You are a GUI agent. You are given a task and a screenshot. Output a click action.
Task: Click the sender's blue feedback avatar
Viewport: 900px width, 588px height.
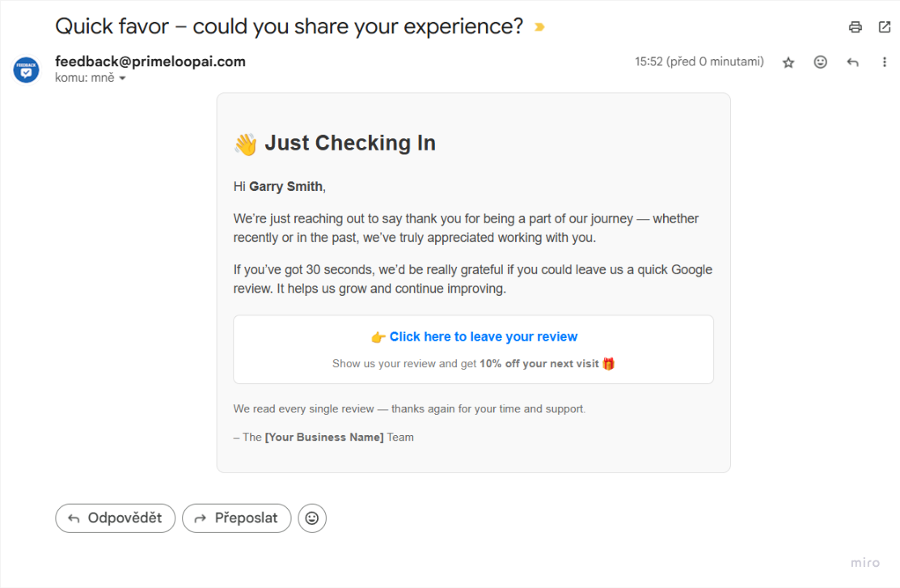(26, 70)
